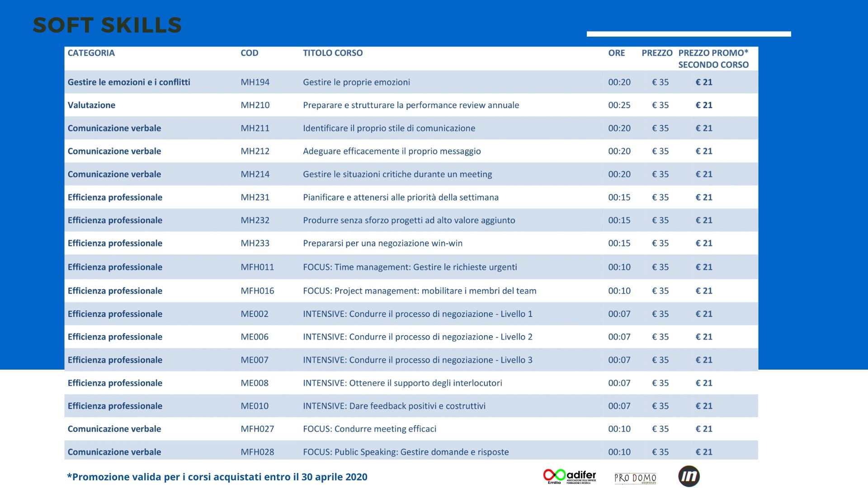868x488 pixels.
Task: Click course code MH210
Action: point(255,105)
